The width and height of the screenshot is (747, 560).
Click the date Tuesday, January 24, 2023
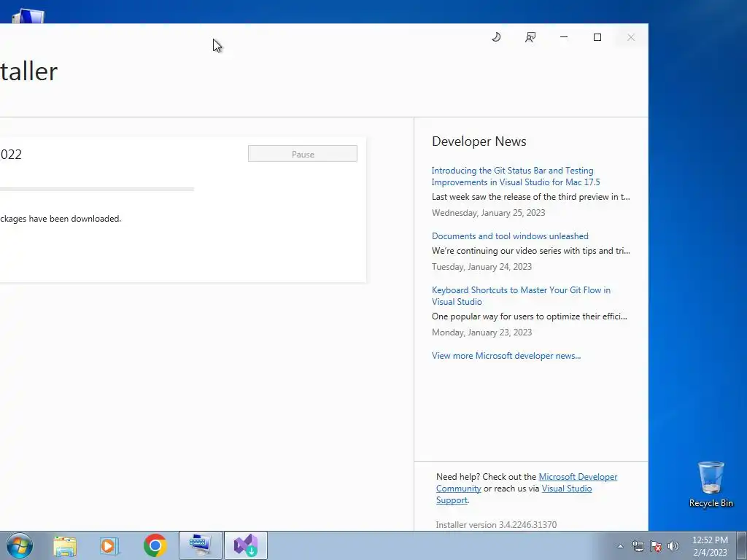(x=481, y=267)
